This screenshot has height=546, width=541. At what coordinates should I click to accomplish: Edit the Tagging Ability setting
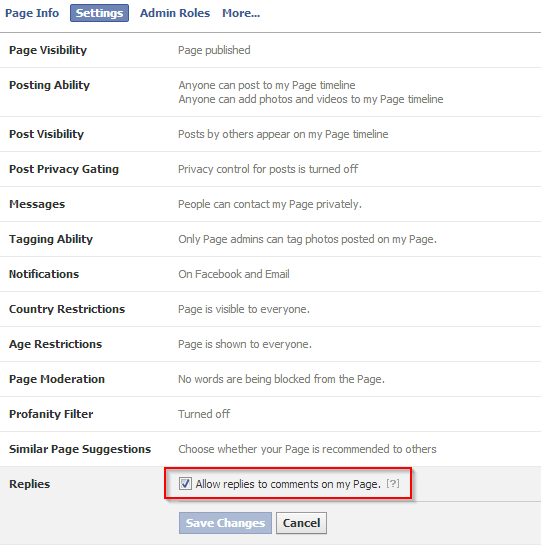(270, 239)
